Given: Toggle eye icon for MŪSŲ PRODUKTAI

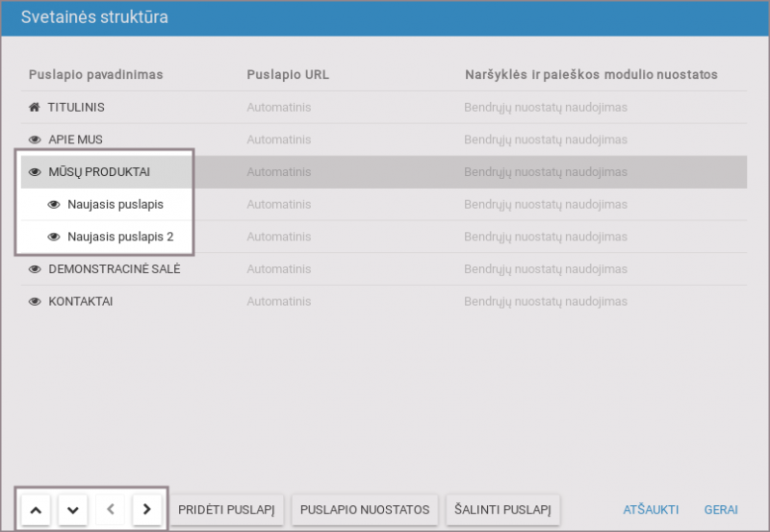Looking at the screenshot, I should 35,172.
